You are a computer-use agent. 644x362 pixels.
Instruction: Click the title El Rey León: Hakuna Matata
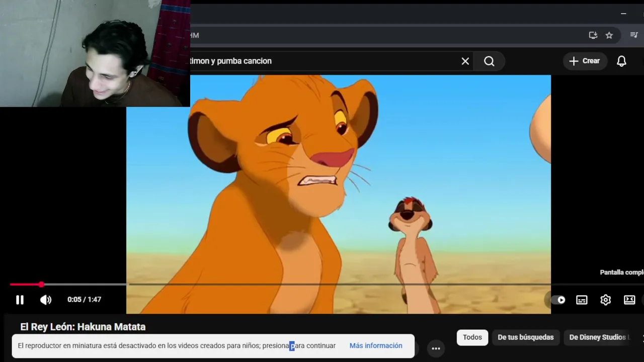(x=83, y=327)
